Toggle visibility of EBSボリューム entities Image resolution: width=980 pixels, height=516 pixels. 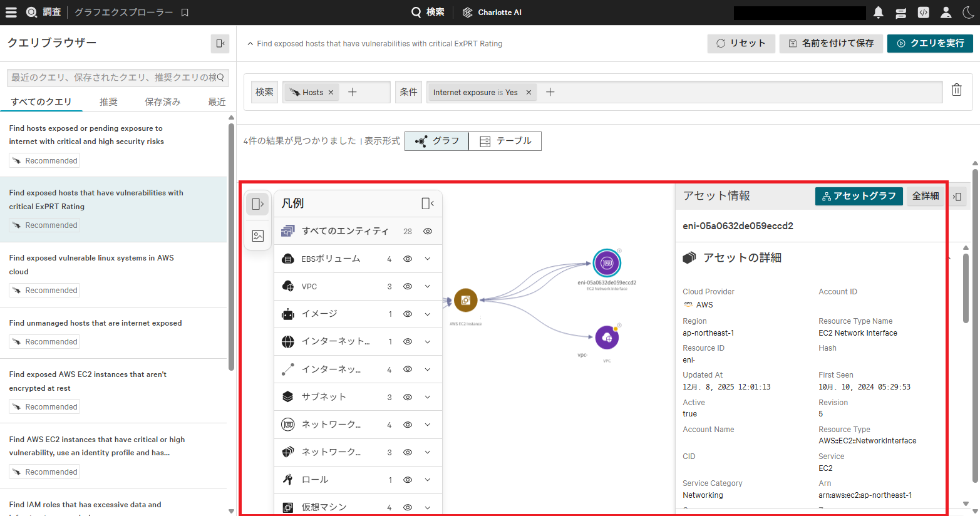(x=408, y=259)
